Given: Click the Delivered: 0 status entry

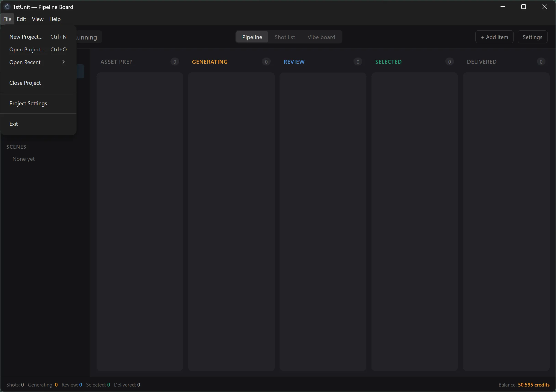Looking at the screenshot, I should 127,385.
